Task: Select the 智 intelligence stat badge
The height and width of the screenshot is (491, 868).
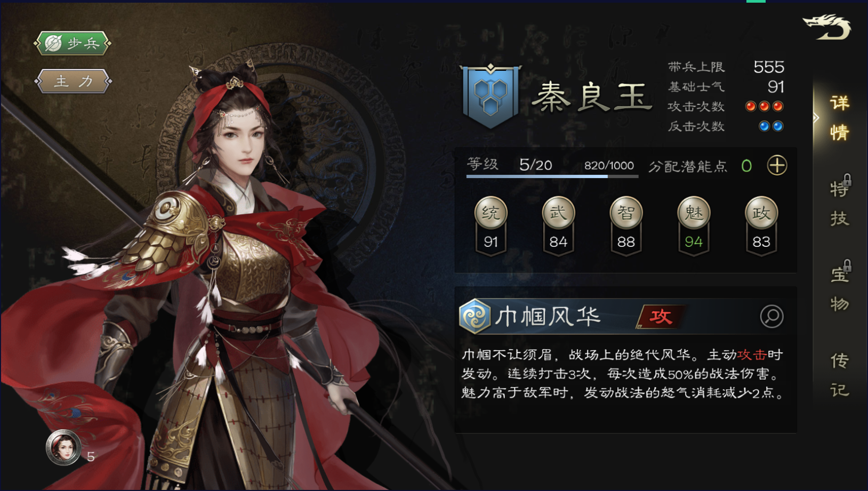Action: 626,226
